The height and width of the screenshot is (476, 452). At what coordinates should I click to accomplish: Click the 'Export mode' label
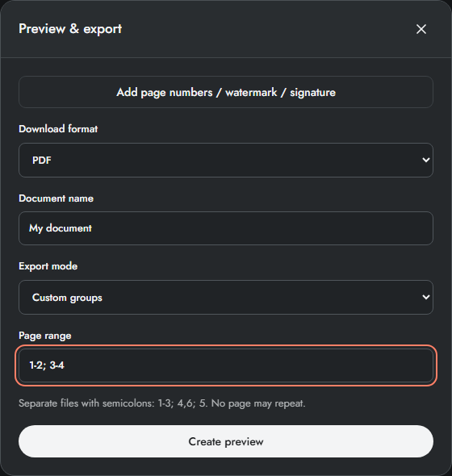48,266
